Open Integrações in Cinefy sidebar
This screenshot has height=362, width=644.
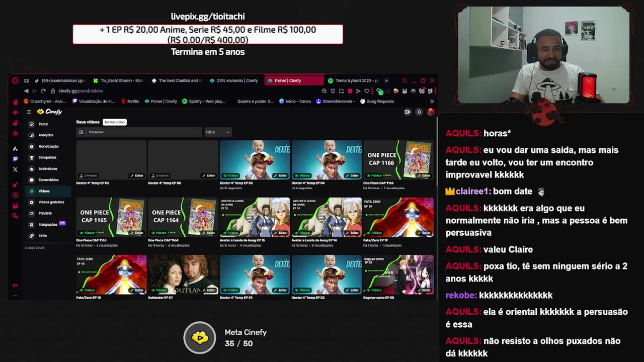click(x=48, y=224)
